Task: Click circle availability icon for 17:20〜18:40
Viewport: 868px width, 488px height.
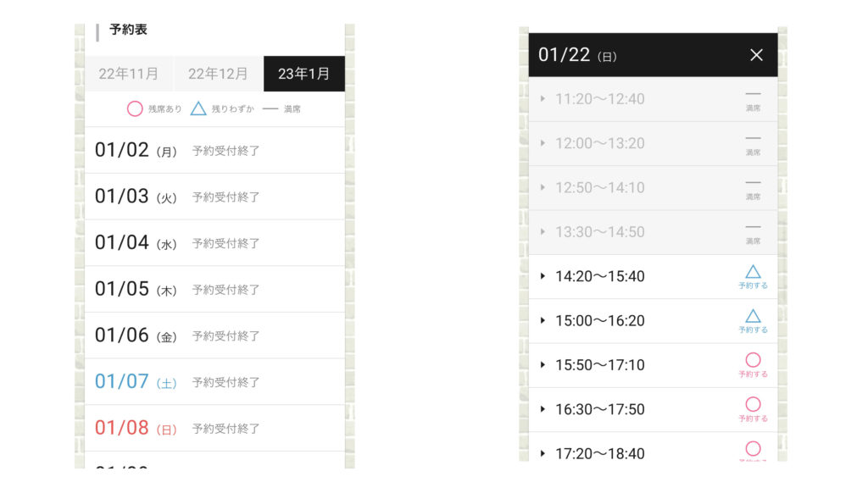Action: tap(753, 448)
